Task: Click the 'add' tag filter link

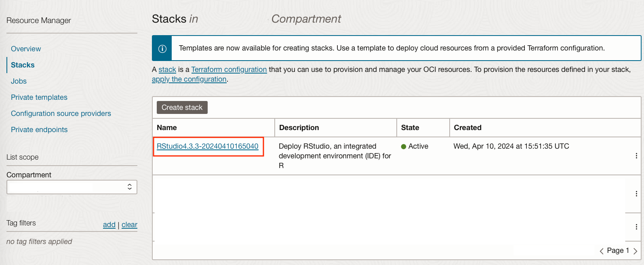Action: (x=109, y=225)
